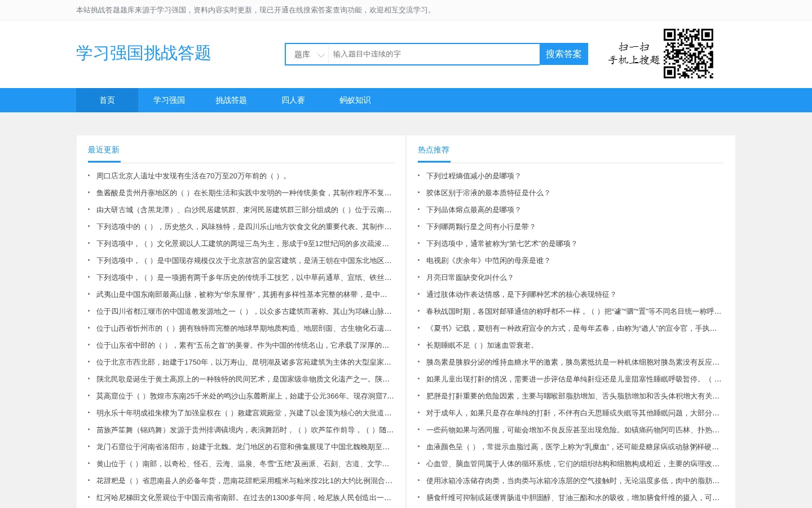
Task: Open question about 四川省都江堰市道教发源地
Action: coord(244,312)
